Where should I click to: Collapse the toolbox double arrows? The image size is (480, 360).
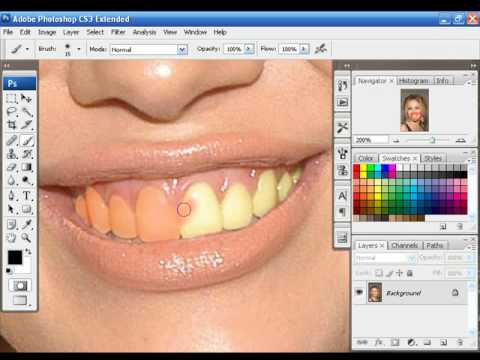6,66
